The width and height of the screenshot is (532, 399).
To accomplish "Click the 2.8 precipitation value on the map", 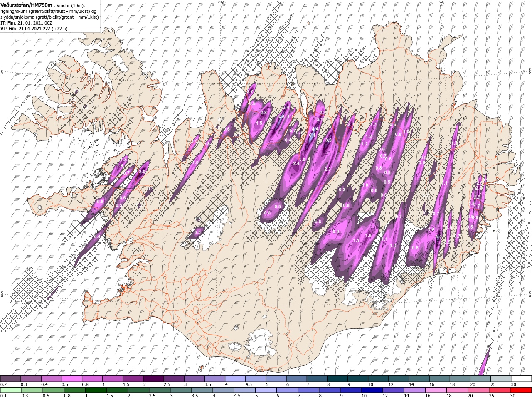I will pyautogui.click(x=263, y=113).
